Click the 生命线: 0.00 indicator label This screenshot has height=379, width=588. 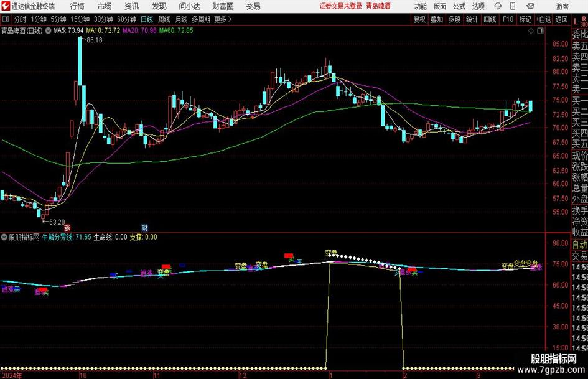(110, 237)
